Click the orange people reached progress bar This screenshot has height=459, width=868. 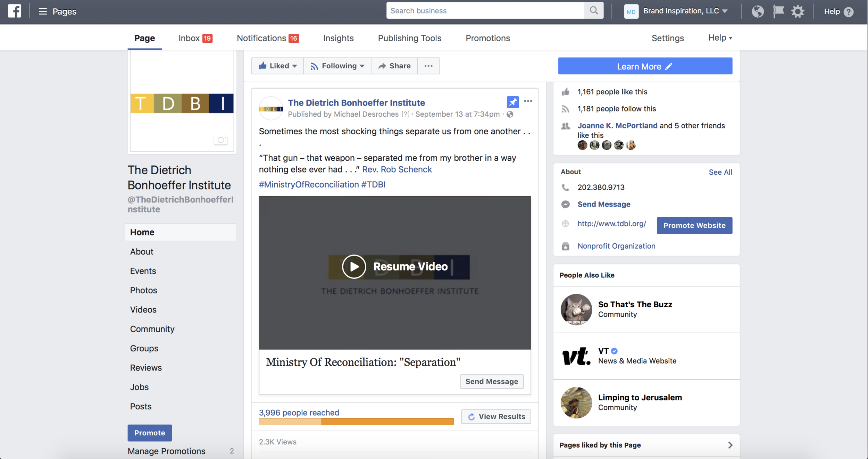pos(356,422)
